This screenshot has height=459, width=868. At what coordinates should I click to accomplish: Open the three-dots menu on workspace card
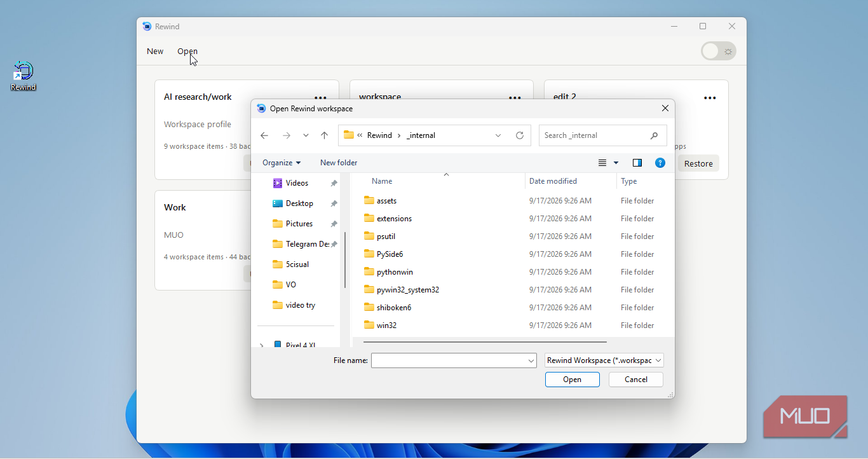(515, 98)
